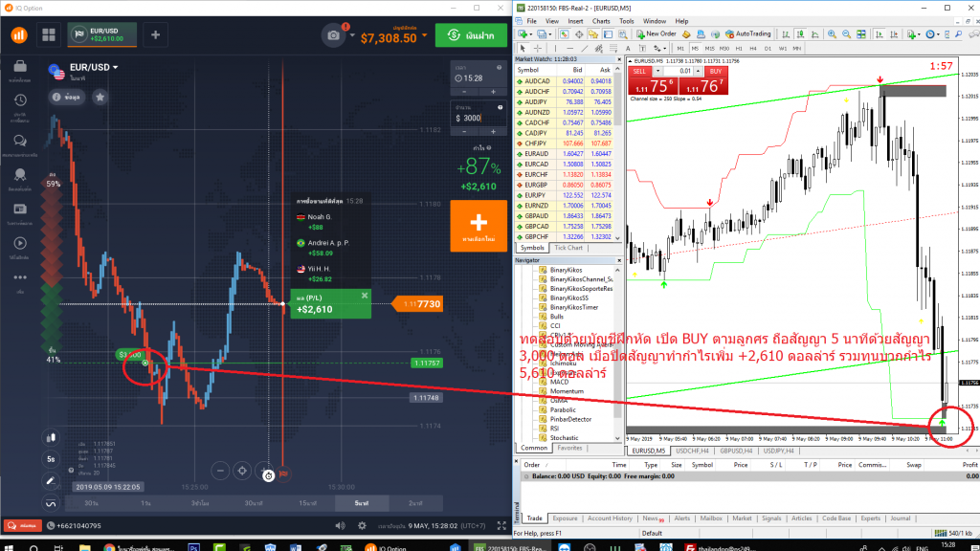Viewport: 980px width, 551px height.
Task: Toggle the Navigator panel from MetaTrader toolbar
Action: coord(593,34)
